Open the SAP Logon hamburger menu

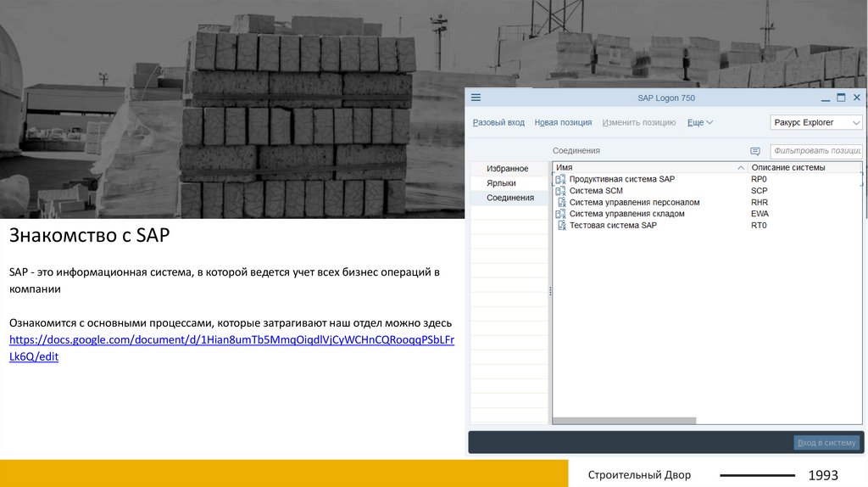point(476,98)
